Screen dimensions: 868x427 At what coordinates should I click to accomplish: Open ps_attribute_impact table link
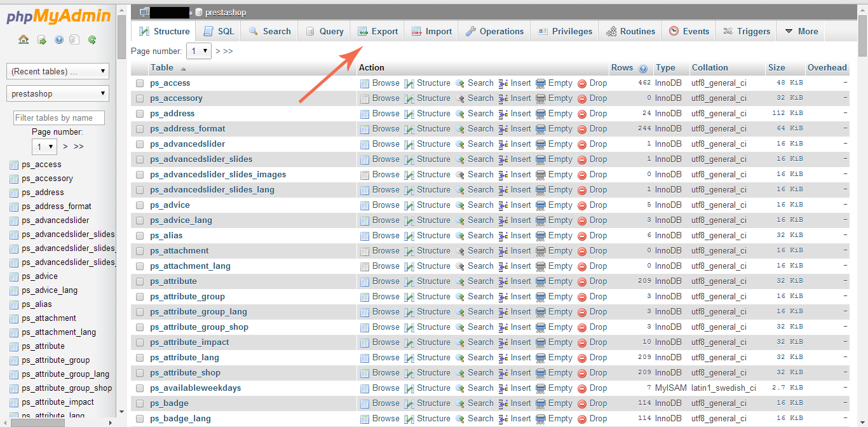coord(189,342)
